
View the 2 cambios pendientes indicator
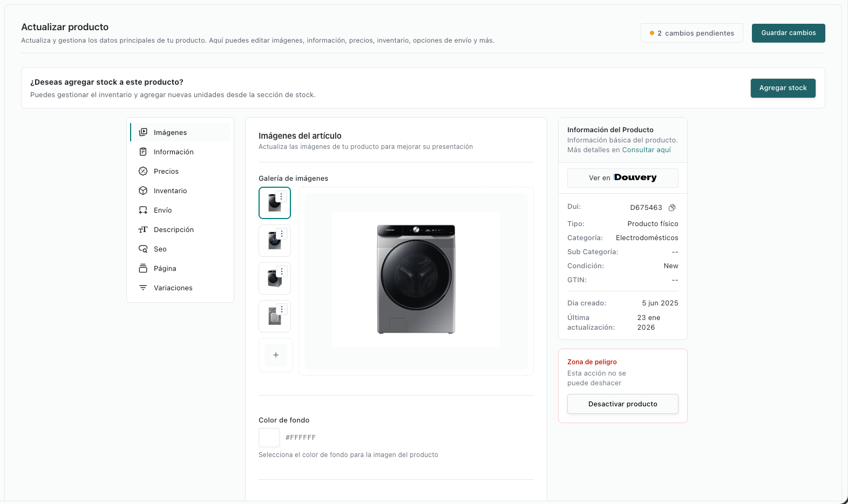coord(692,33)
